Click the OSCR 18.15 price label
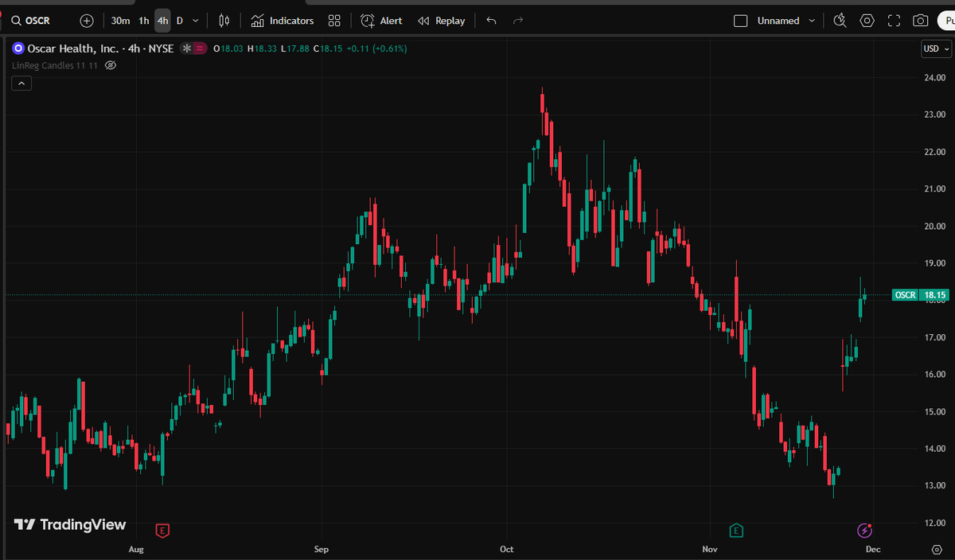Screen dimensions: 955x560 (920, 295)
